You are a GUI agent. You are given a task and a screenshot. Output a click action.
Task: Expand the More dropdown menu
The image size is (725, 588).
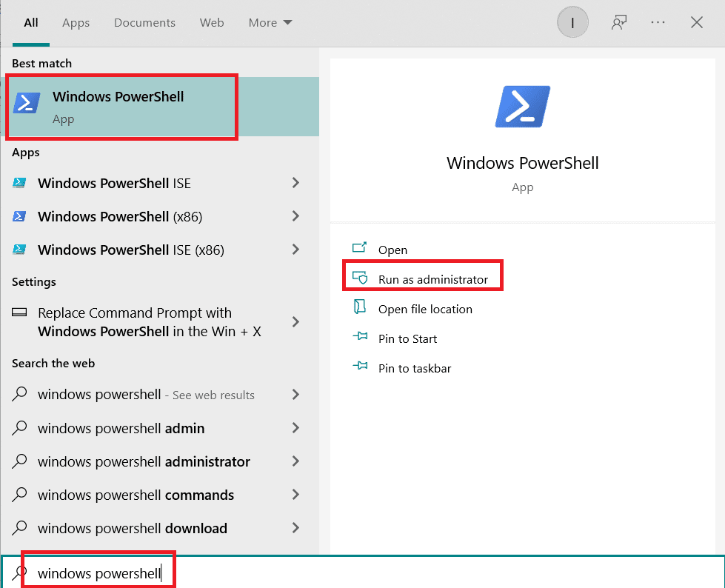(270, 22)
